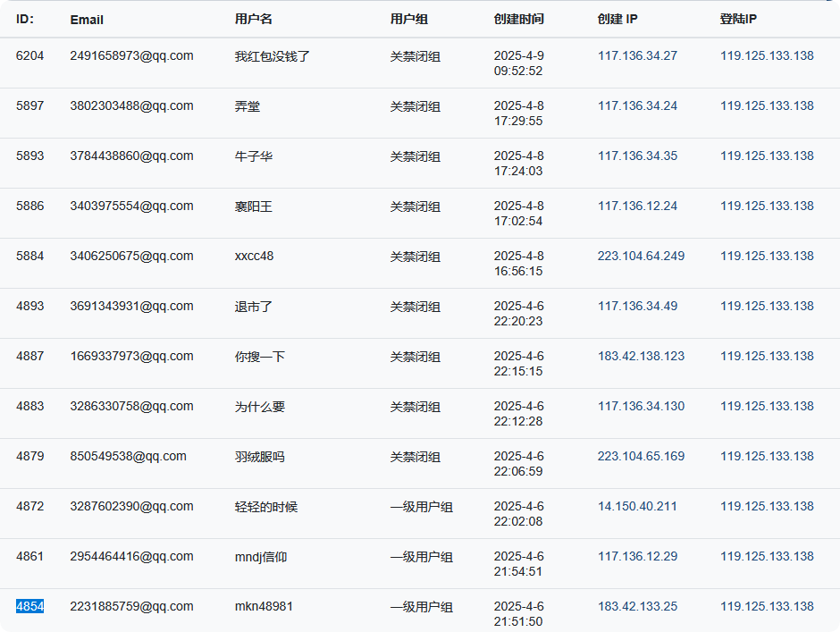Open login IP link in row 4879

(767, 456)
